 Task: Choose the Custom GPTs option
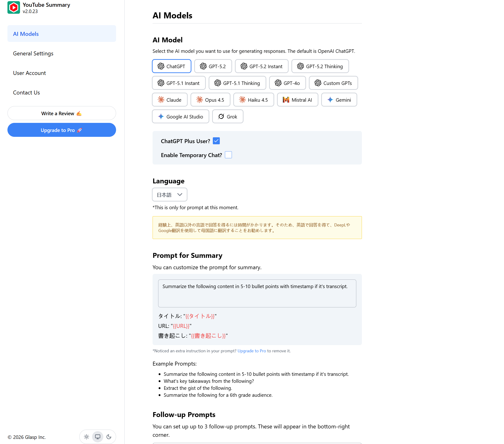coord(333,83)
